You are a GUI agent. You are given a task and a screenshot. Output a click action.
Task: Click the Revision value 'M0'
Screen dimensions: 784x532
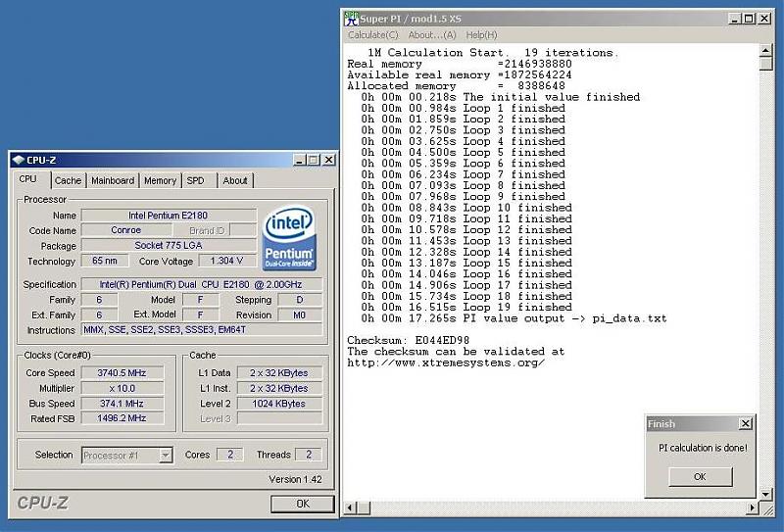tap(300, 315)
